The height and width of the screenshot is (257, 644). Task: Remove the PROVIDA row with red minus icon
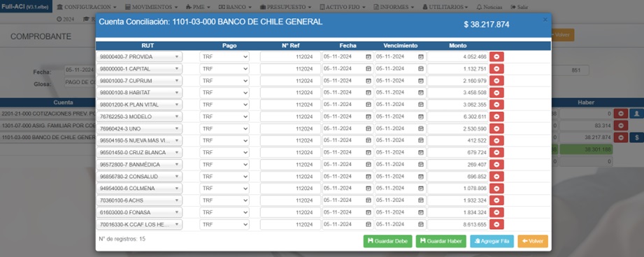(x=496, y=57)
